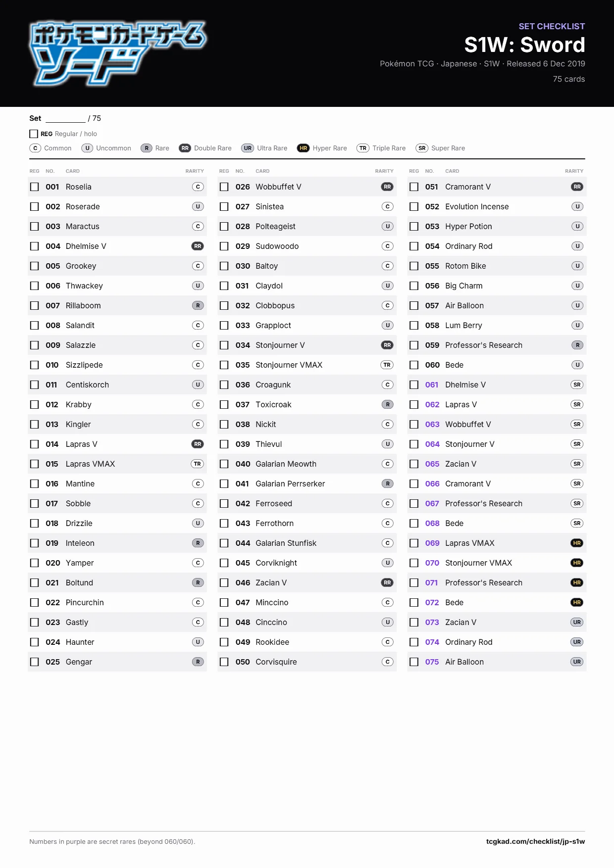Screen dimensions: 614x868
Task: Click the RR rarity badge beside Zacian V 046
Action: point(387,582)
